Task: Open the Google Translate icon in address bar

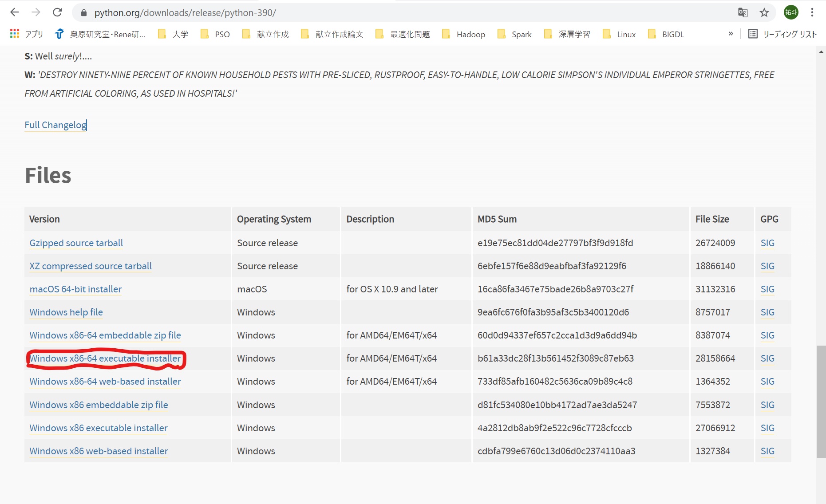Action: (743, 12)
